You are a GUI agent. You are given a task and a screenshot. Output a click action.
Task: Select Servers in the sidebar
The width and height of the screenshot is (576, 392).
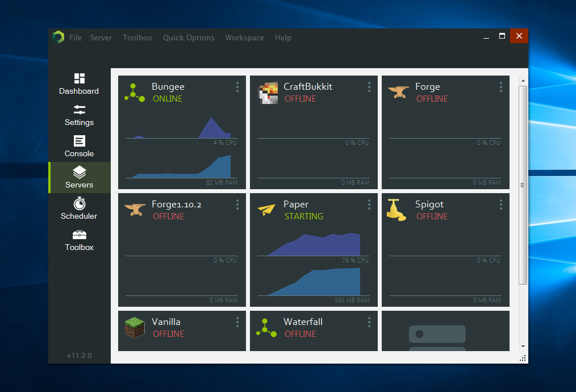click(x=79, y=178)
